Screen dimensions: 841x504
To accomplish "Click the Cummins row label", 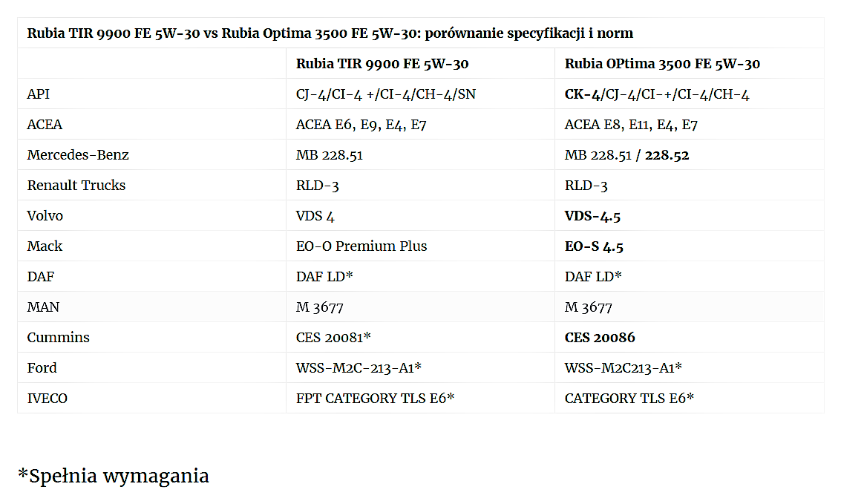I will click(x=58, y=338).
